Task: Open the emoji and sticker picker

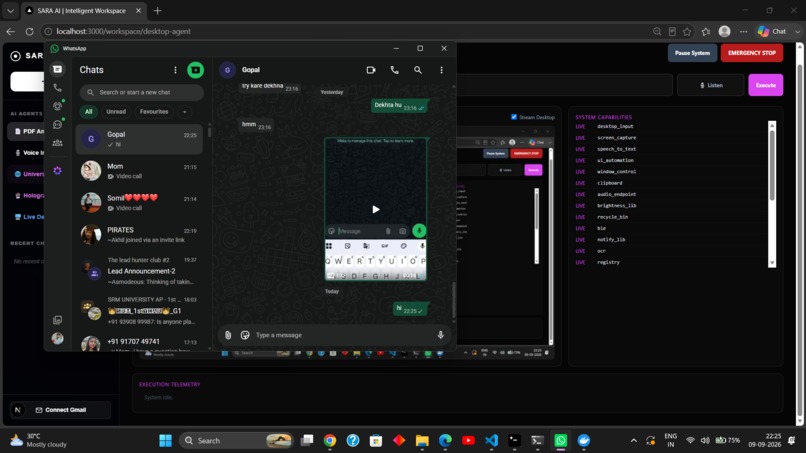Action: pyautogui.click(x=245, y=335)
